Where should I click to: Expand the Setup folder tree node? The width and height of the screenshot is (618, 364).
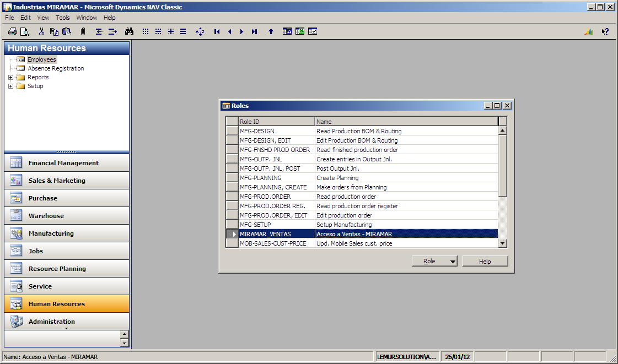pyautogui.click(x=10, y=86)
